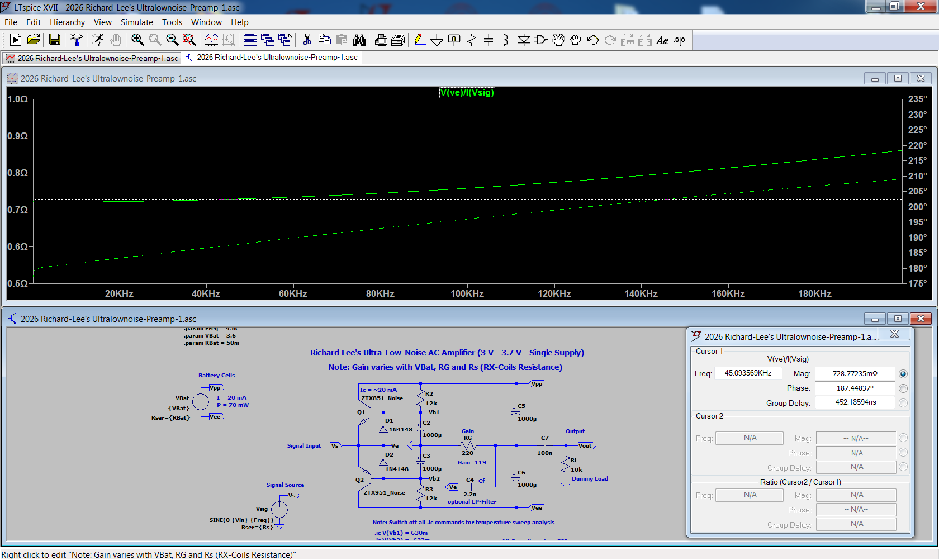Viewport: 939px width, 560px height.
Task: Switch to the waveform plot tab
Action: (92, 58)
